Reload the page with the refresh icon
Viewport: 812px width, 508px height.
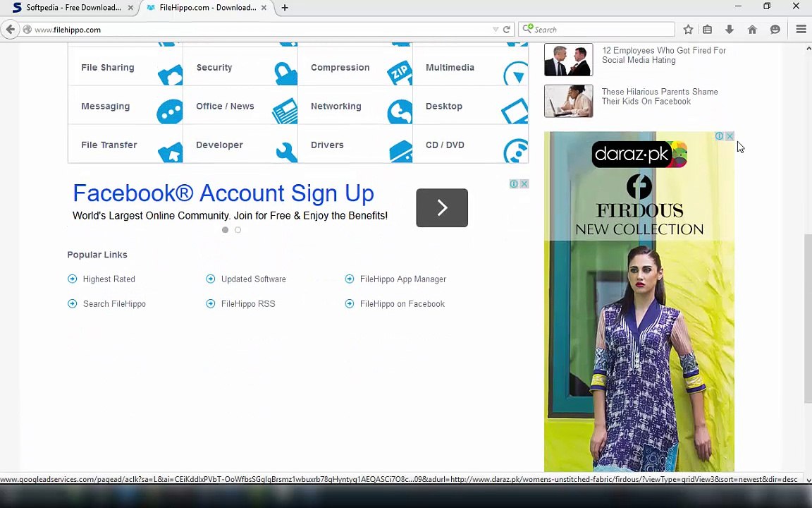coord(507,30)
